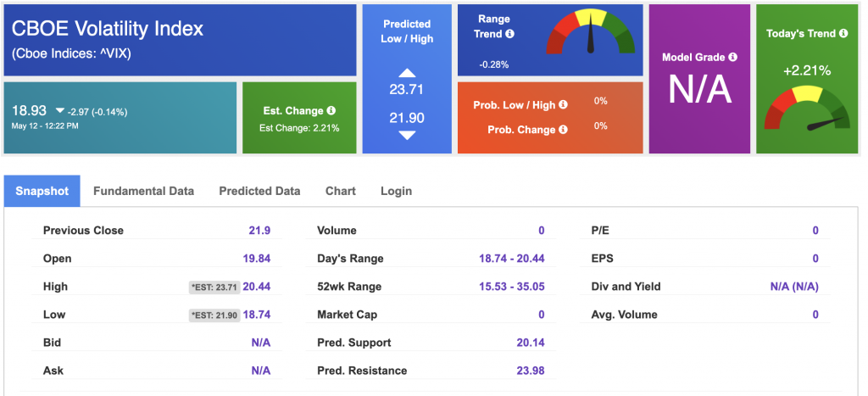Click the info icon next to Est. Change
This screenshot has width=868, height=396.
coord(331,111)
